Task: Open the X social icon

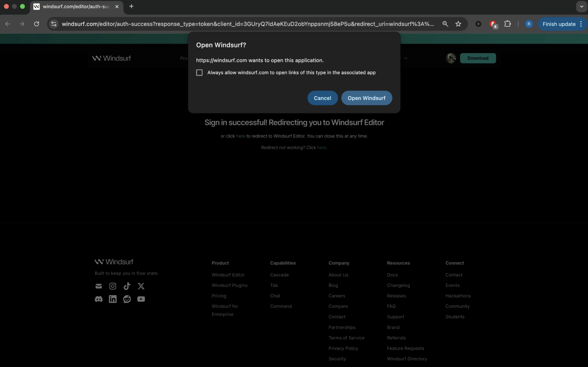Action: tap(141, 286)
